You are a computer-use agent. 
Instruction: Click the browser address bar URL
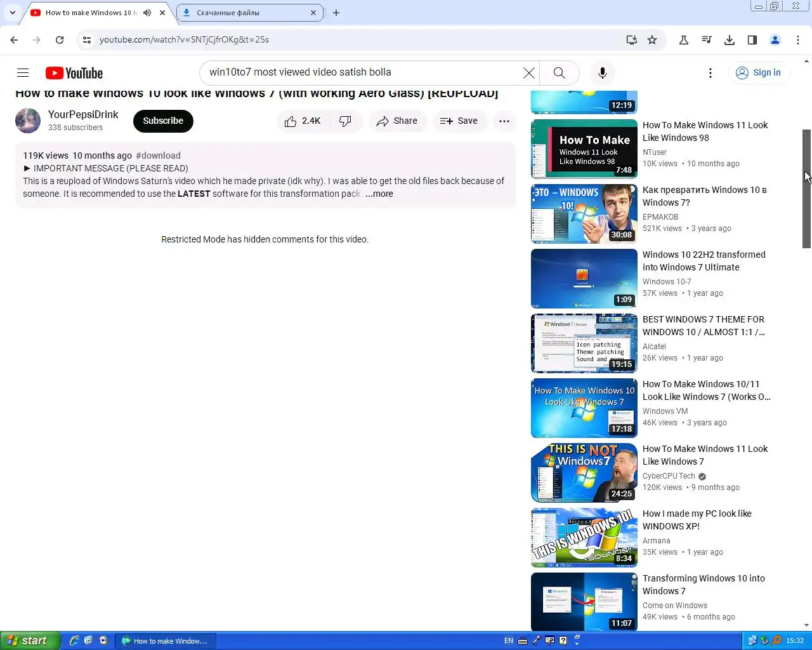[184, 39]
